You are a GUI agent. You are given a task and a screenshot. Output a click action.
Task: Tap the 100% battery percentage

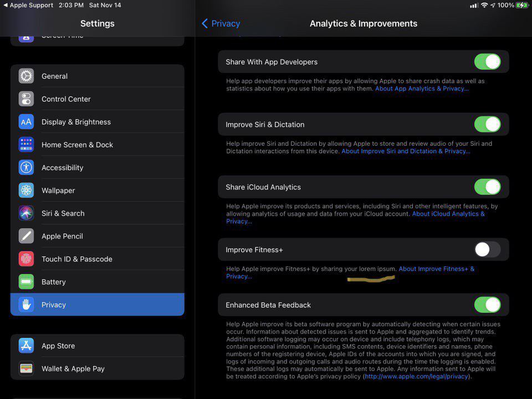coord(505,5)
